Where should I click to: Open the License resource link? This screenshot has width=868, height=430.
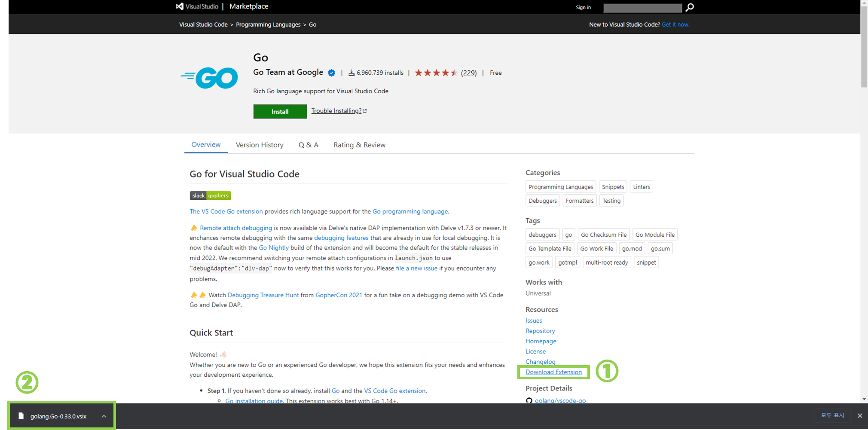(x=535, y=351)
